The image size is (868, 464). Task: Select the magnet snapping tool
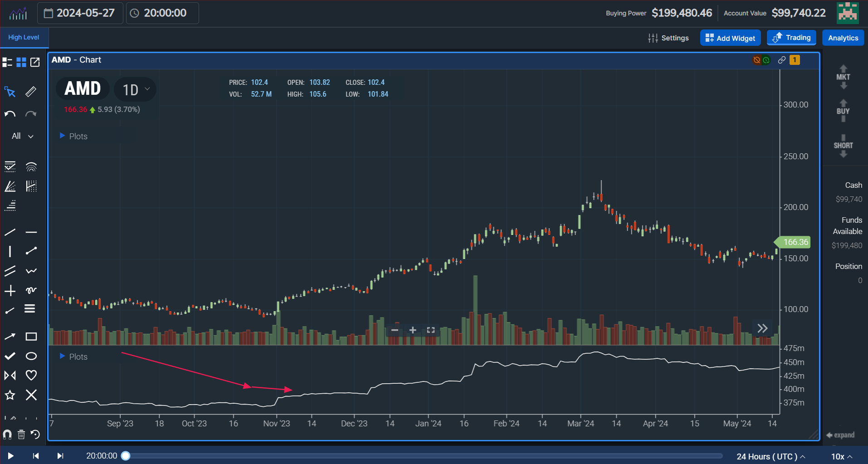click(x=7, y=434)
